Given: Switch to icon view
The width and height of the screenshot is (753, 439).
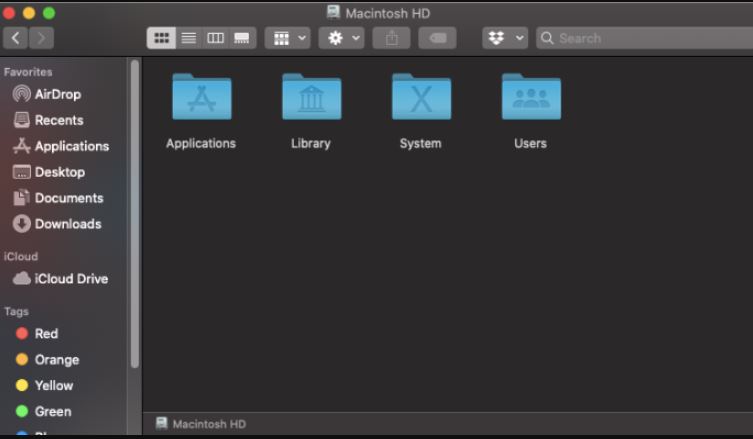Looking at the screenshot, I should 161,38.
